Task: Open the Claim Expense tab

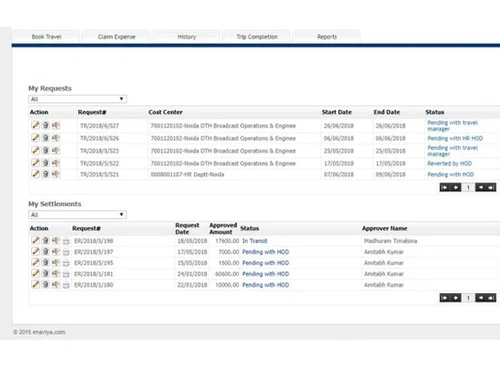Action: point(116,37)
